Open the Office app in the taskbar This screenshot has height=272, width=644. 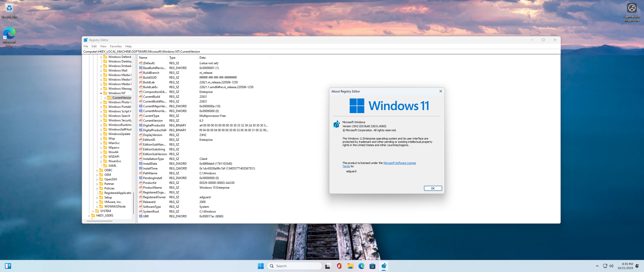pos(339,266)
